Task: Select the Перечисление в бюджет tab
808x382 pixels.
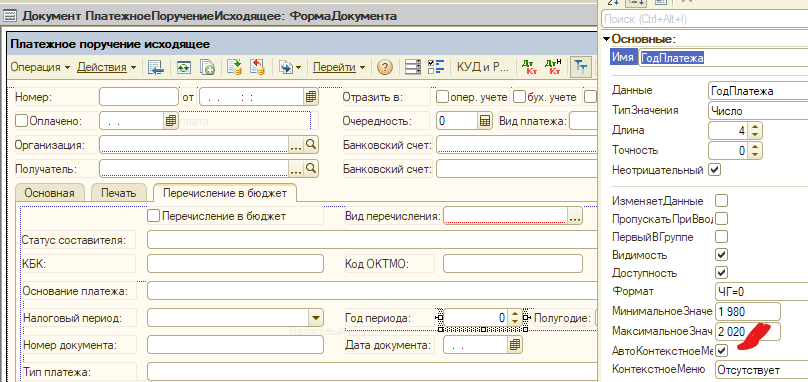Action: pos(225,193)
